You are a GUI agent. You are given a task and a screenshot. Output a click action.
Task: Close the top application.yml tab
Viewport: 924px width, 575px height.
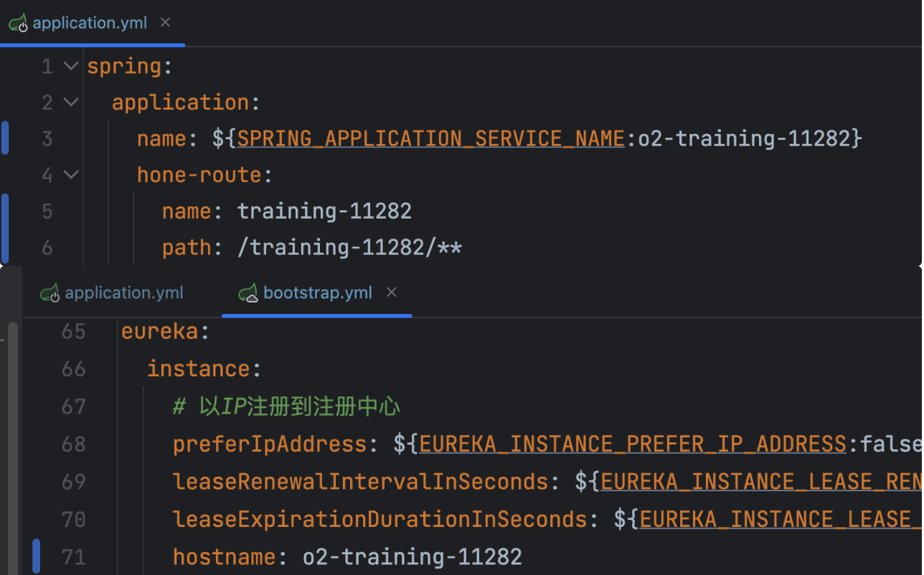[165, 23]
